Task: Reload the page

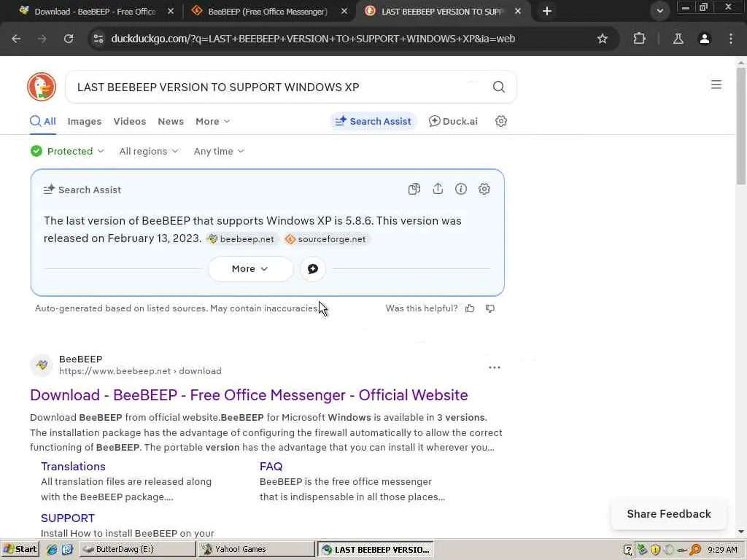Action: tap(69, 39)
